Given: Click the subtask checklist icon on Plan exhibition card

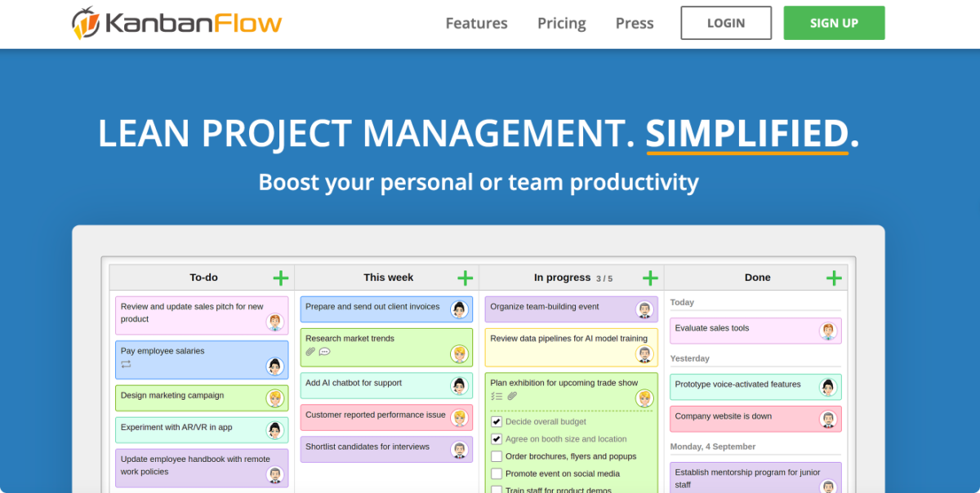Looking at the screenshot, I should 495,397.
